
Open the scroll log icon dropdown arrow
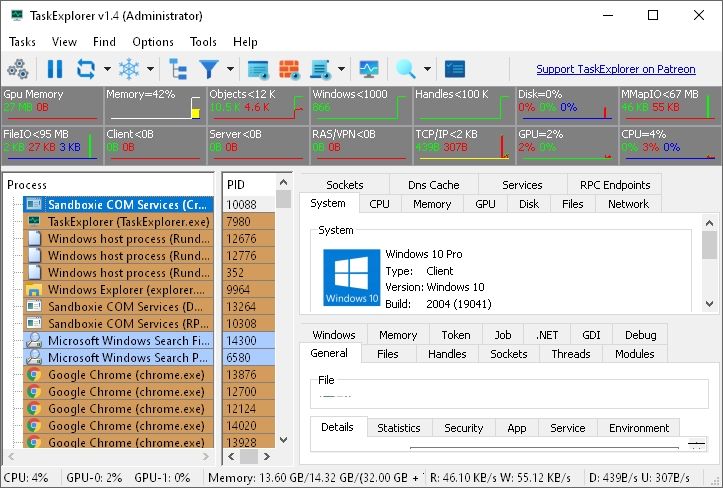(341, 69)
